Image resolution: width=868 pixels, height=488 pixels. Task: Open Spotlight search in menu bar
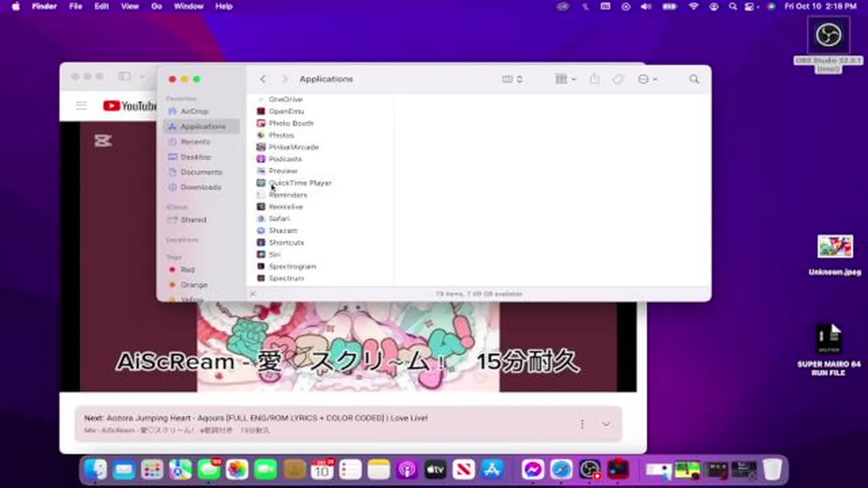tap(733, 6)
